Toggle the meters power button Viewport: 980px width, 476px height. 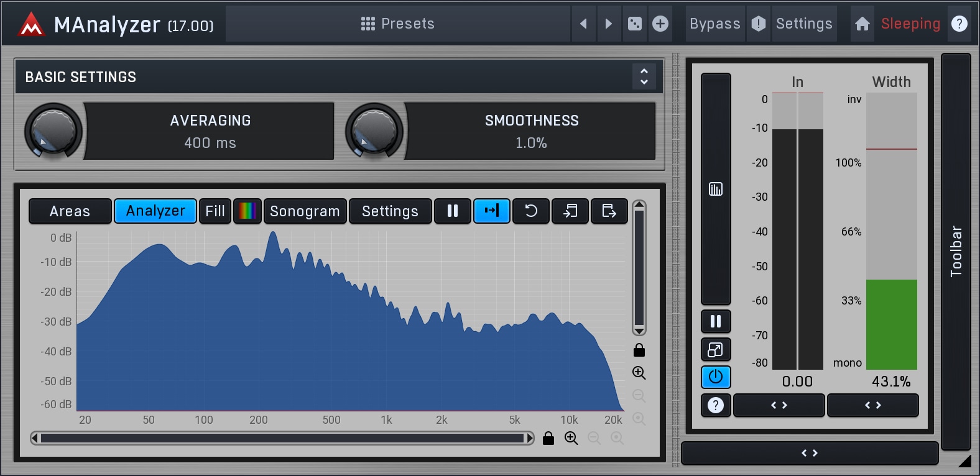coord(716,377)
